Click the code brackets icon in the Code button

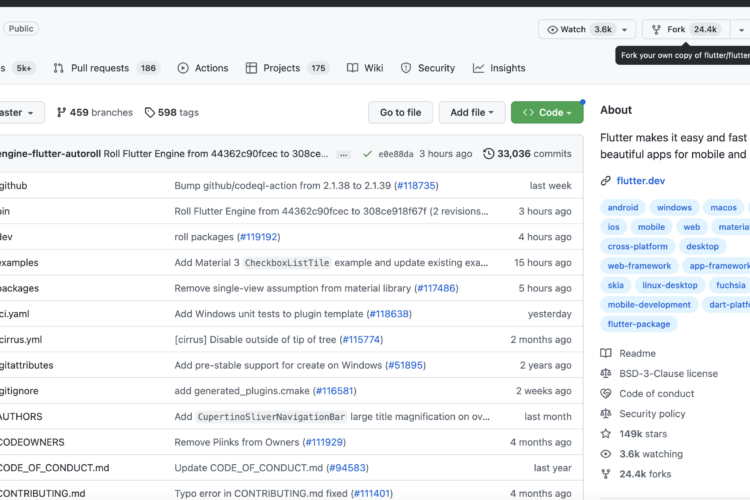[528, 112]
